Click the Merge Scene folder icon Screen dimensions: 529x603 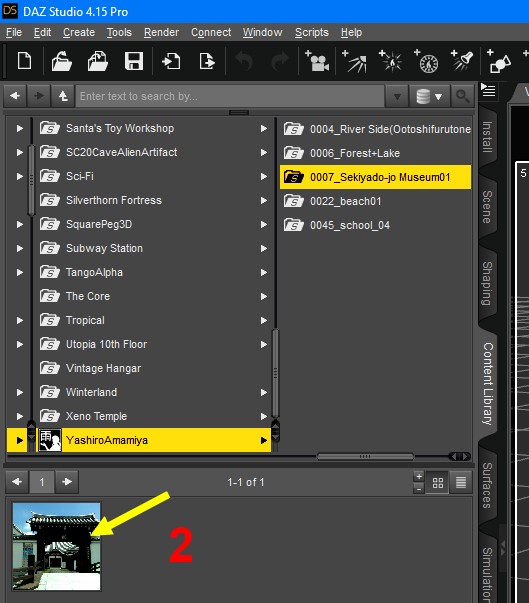tap(98, 62)
